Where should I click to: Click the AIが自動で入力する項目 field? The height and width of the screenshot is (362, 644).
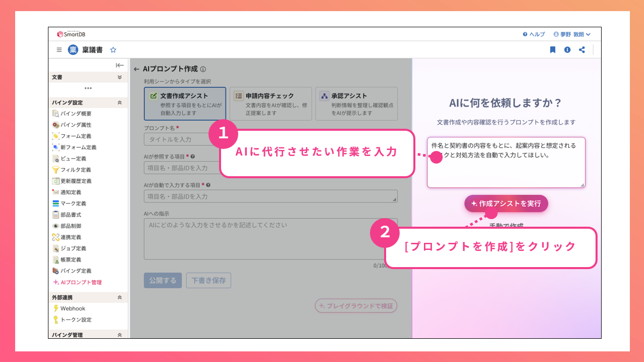[271, 196]
